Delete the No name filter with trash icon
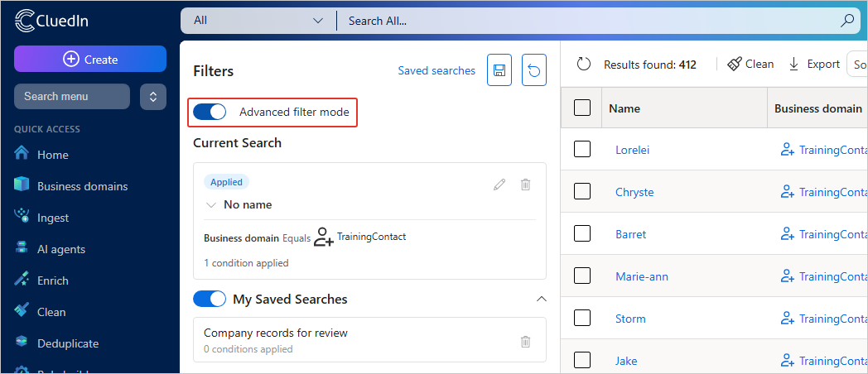This screenshot has width=868, height=374. (526, 185)
